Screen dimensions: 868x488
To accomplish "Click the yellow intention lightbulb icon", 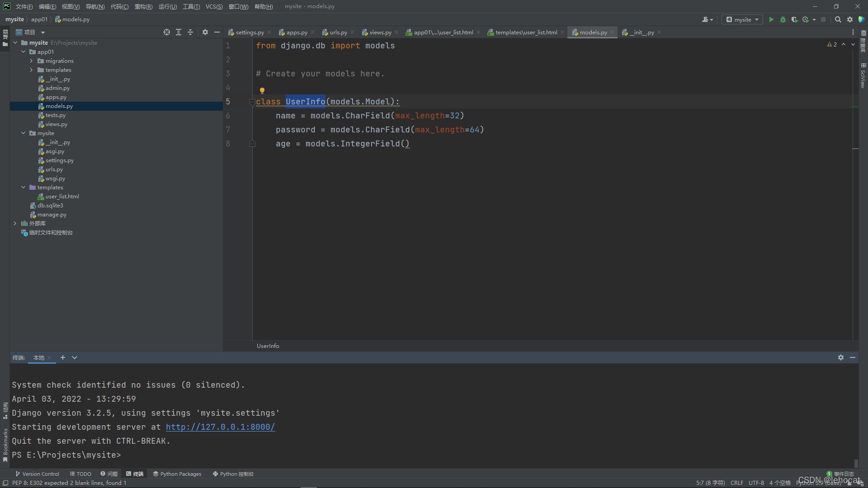I will (262, 90).
